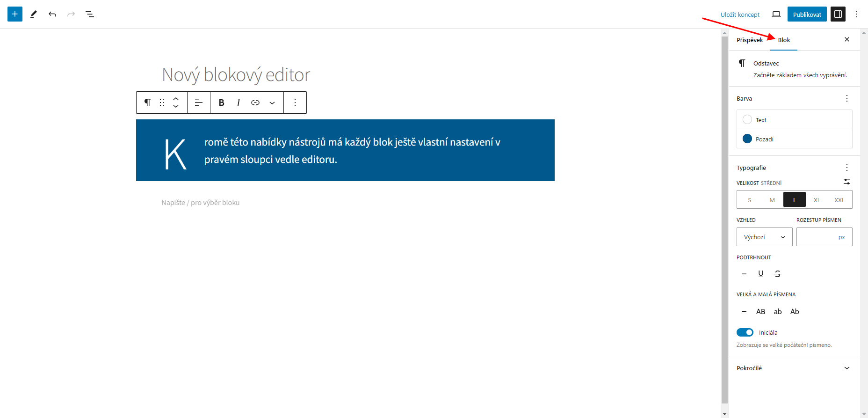Toggle bold formatting

click(222, 103)
